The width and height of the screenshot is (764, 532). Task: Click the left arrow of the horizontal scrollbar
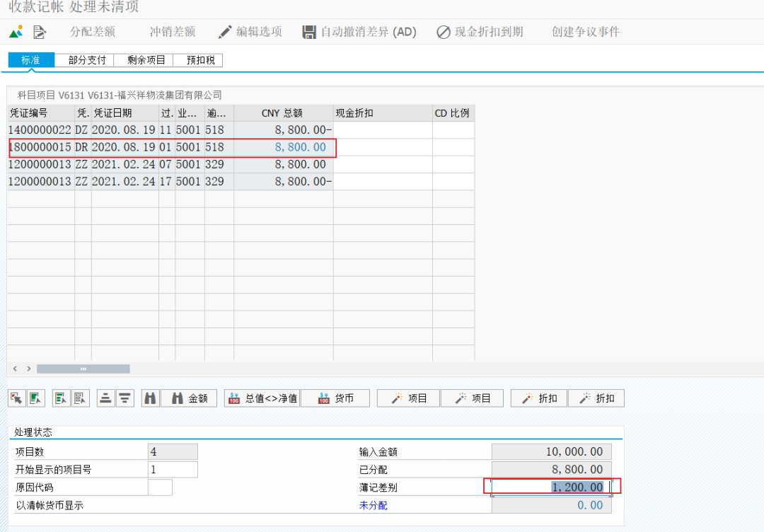point(15,369)
